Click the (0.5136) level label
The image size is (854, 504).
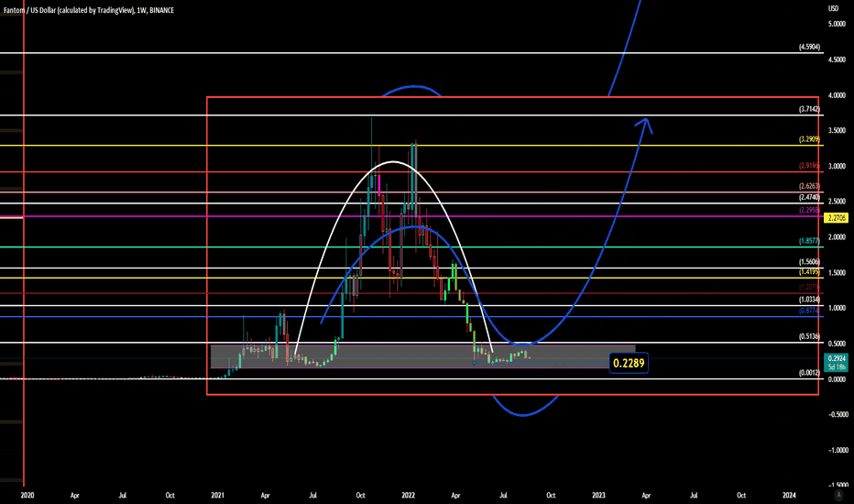pyautogui.click(x=809, y=336)
